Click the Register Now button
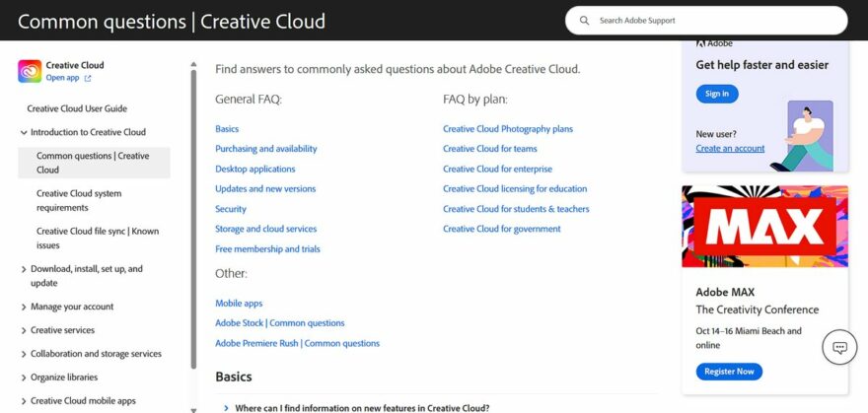Image resolution: width=868 pixels, height=413 pixels. pos(729,372)
